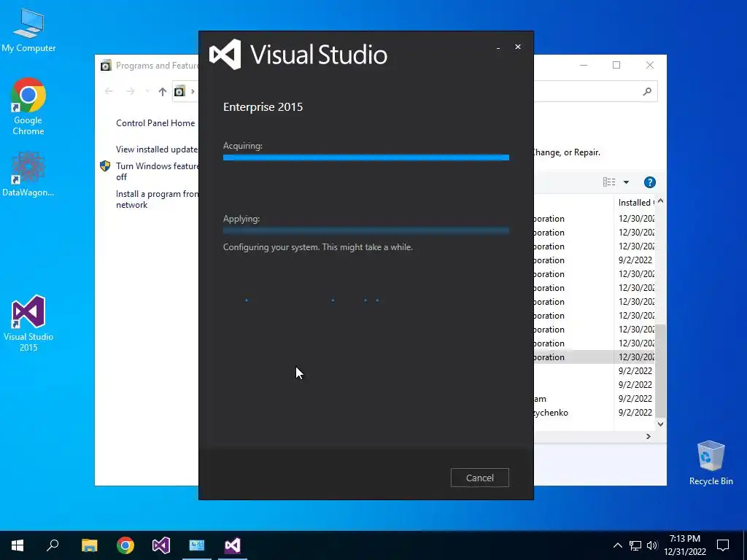747x560 pixels.
Task: Open the network tray icon
Action: (635, 545)
